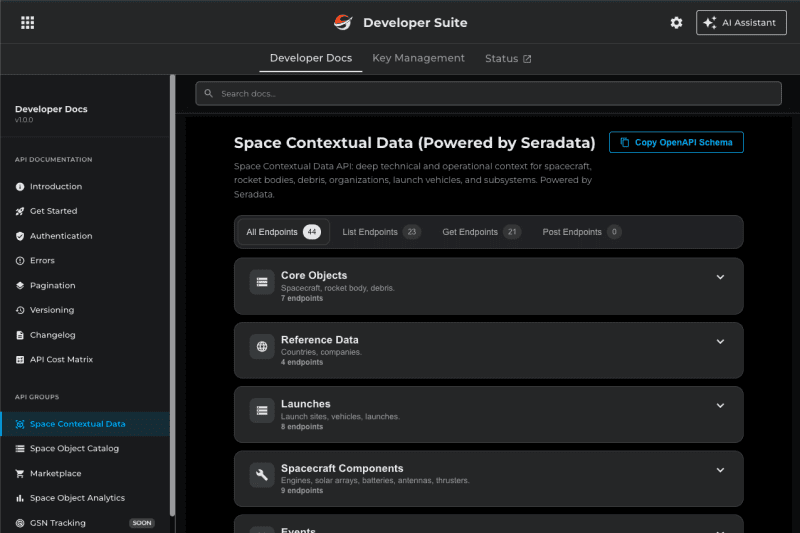Image resolution: width=800 pixels, height=533 pixels.
Task: Open the Status tab
Action: coord(508,59)
